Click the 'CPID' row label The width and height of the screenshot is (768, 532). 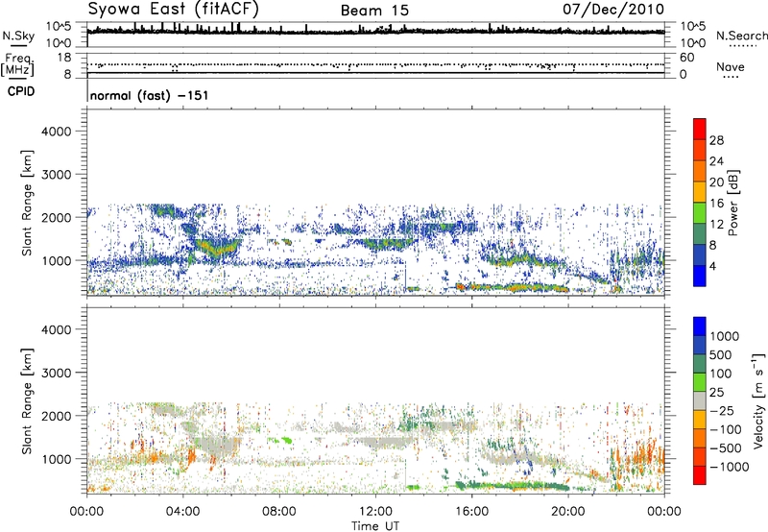point(21,91)
